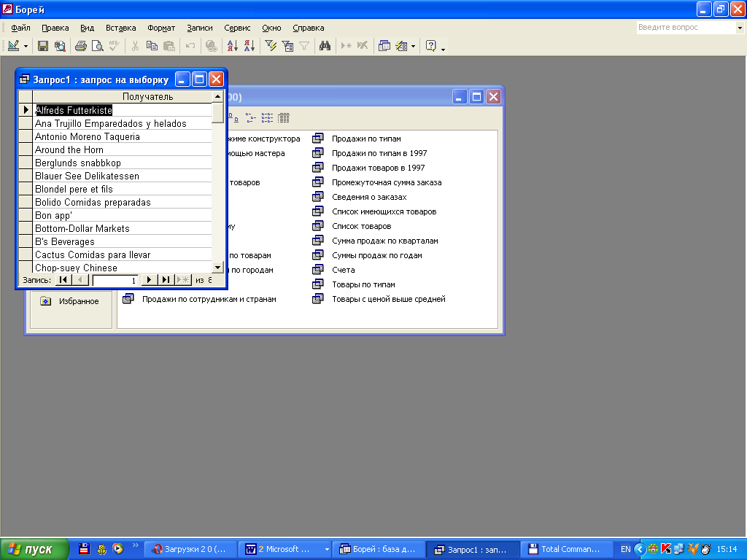Image resolution: width=747 pixels, height=560 pixels.
Task: Toggle the apply filter funnel icon
Action: (304, 46)
